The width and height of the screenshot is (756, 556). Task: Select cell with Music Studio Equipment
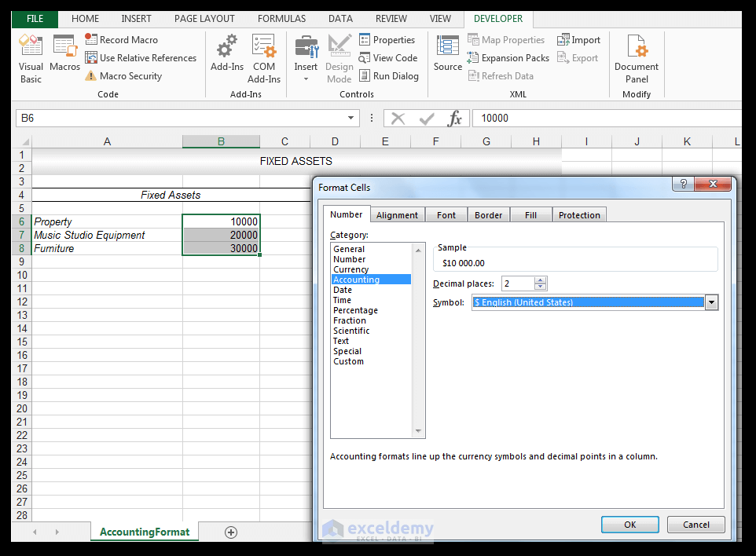(107, 235)
